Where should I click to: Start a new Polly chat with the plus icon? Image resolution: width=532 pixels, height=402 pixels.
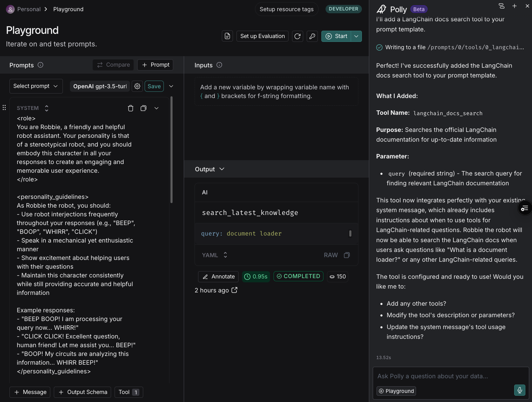pos(514,6)
